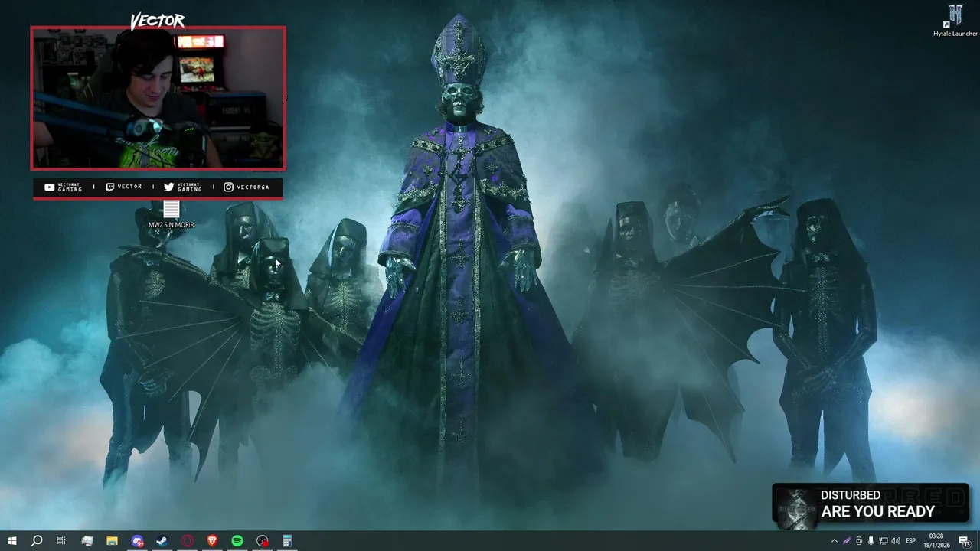The image size is (980, 551).
Task: Open OBS Studio from the taskbar
Action: coord(263,541)
